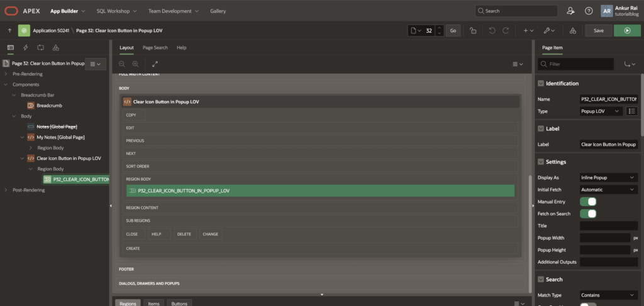Open the Dynamic Actions tab lightning icon
The image size is (644, 306).
click(x=25, y=47)
